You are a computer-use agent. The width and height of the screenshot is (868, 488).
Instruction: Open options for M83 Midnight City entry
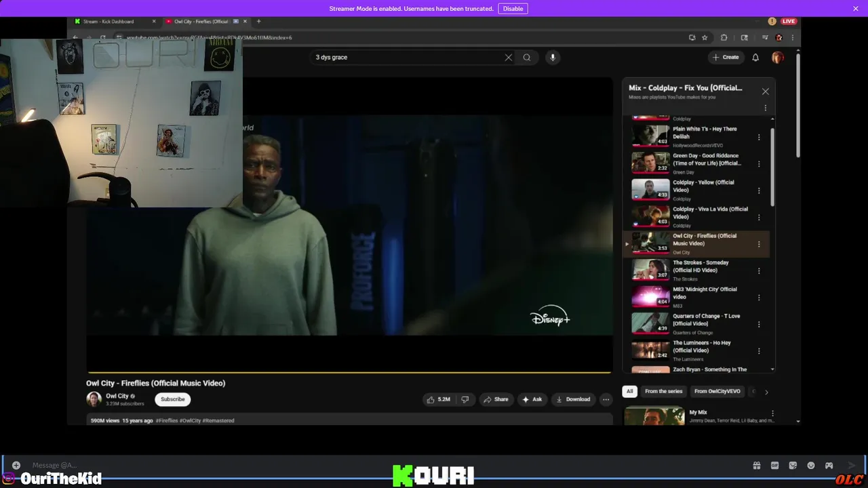[x=759, y=298]
